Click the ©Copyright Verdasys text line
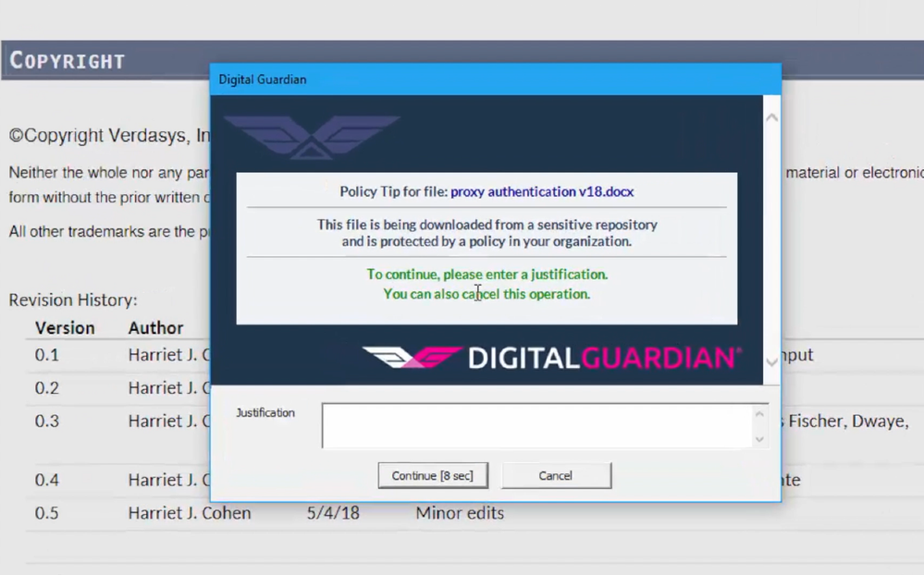Viewport: 924px width, 575px height. tap(110, 136)
